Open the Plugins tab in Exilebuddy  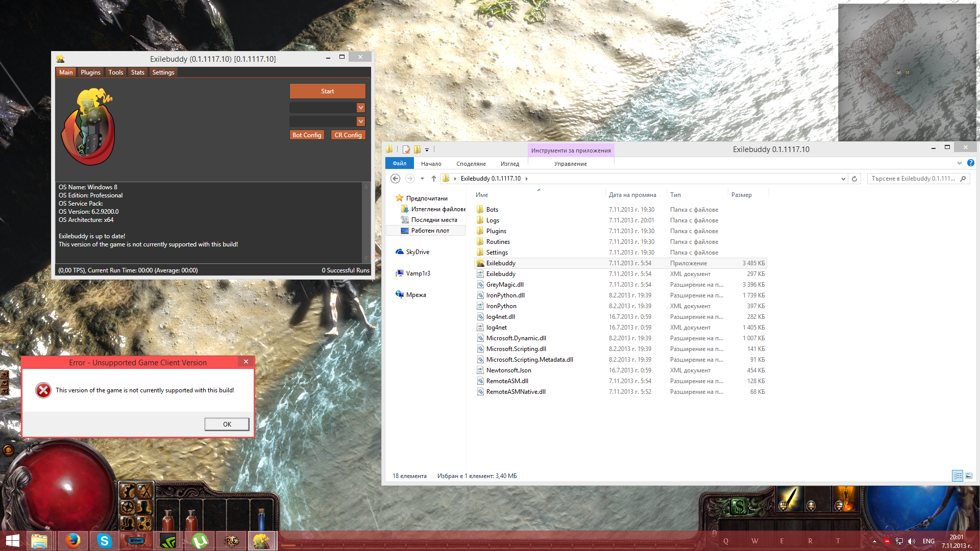90,72
